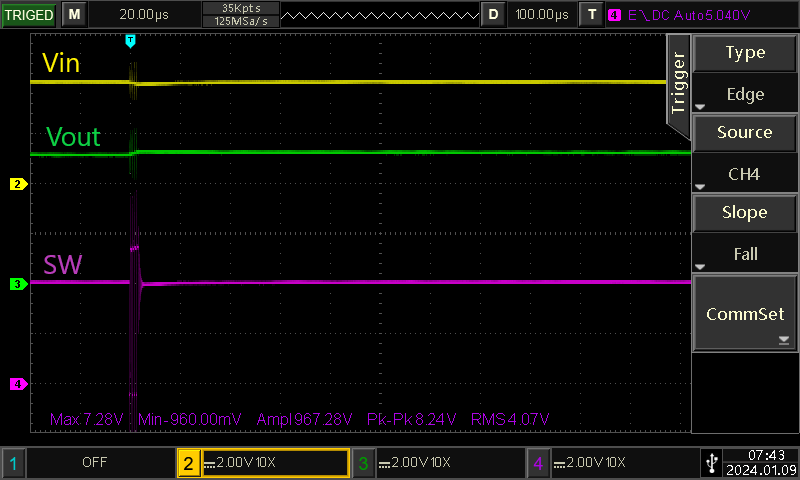Click the vertical Trigger menu tab
The height and width of the screenshot is (480, 800).
678,84
